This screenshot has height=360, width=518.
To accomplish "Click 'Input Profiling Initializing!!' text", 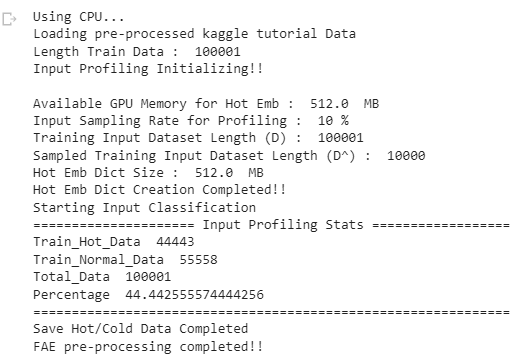I will click(148, 69).
